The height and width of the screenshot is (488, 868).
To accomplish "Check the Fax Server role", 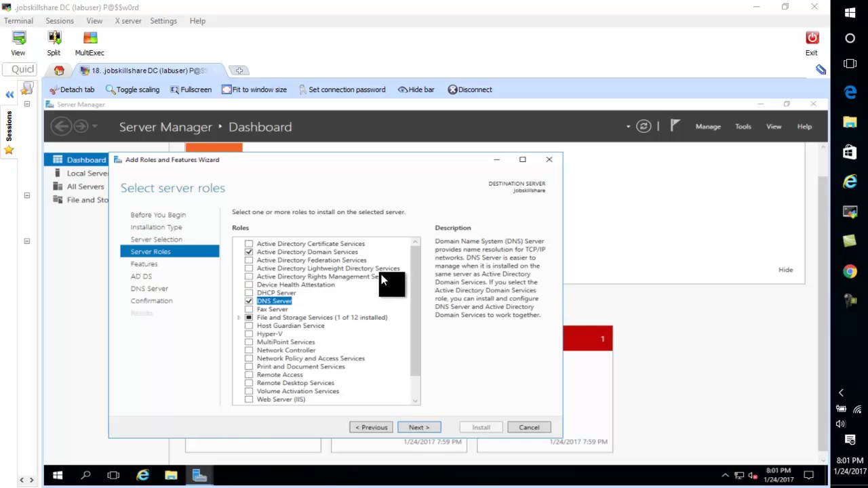I will click(249, 309).
